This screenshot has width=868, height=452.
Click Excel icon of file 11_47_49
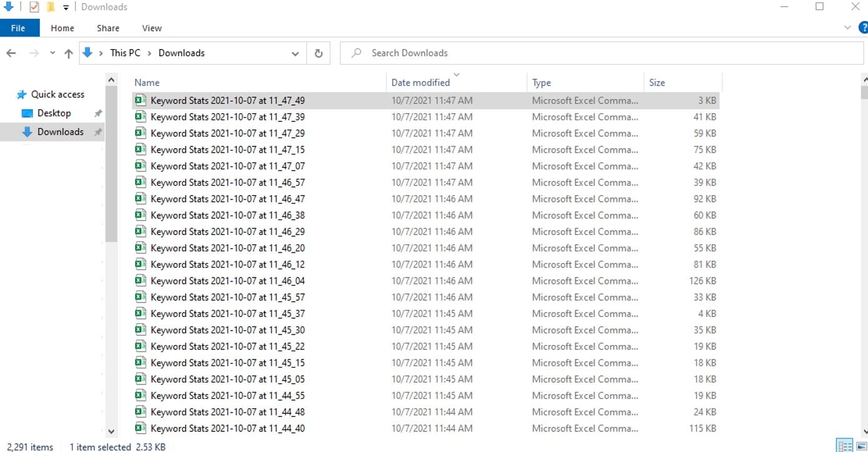[x=141, y=100]
